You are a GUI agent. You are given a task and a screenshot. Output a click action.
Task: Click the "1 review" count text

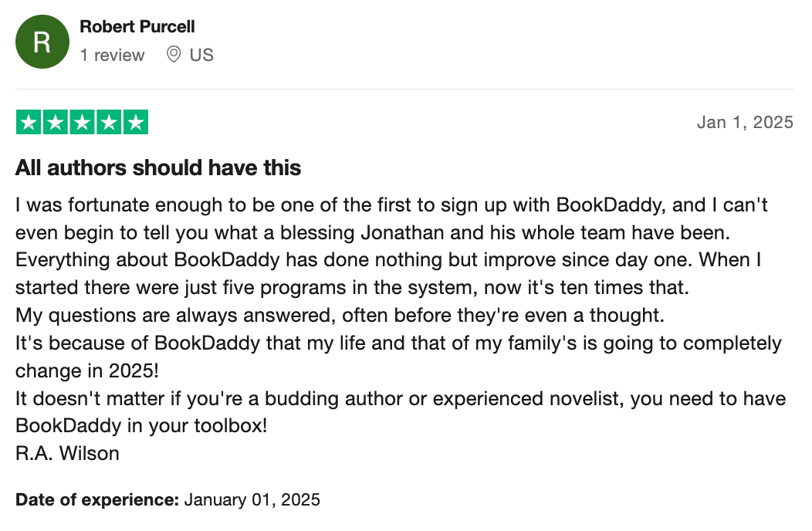coord(112,56)
